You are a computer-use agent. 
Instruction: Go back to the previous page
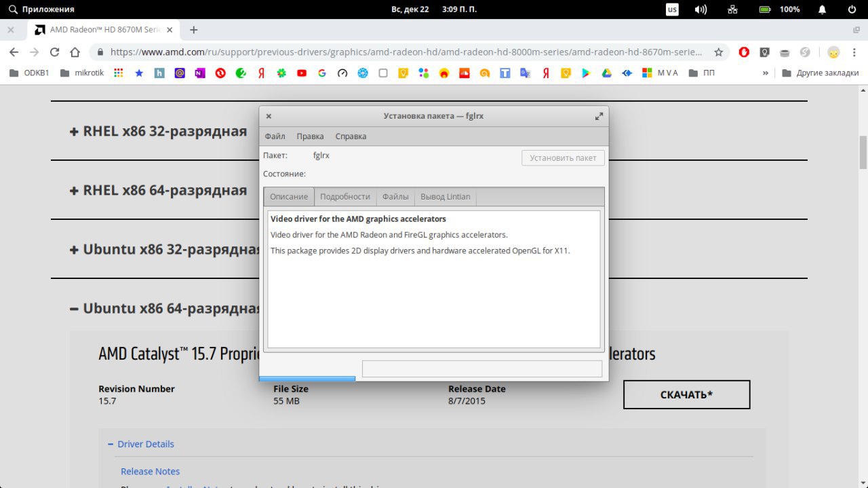14,52
